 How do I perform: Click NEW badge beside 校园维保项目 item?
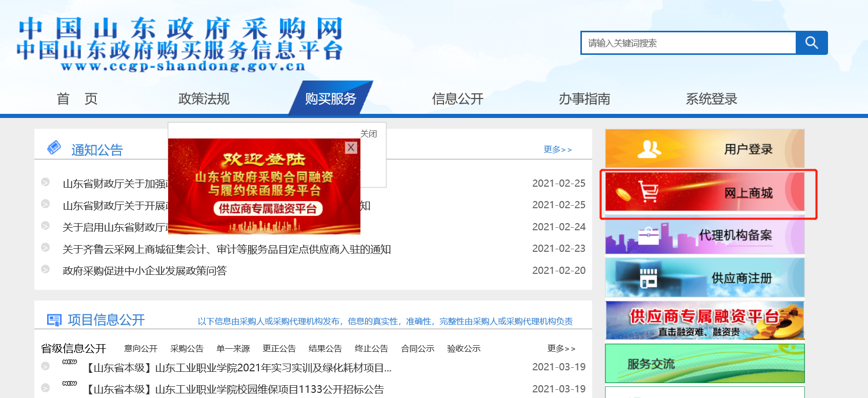[70, 384]
